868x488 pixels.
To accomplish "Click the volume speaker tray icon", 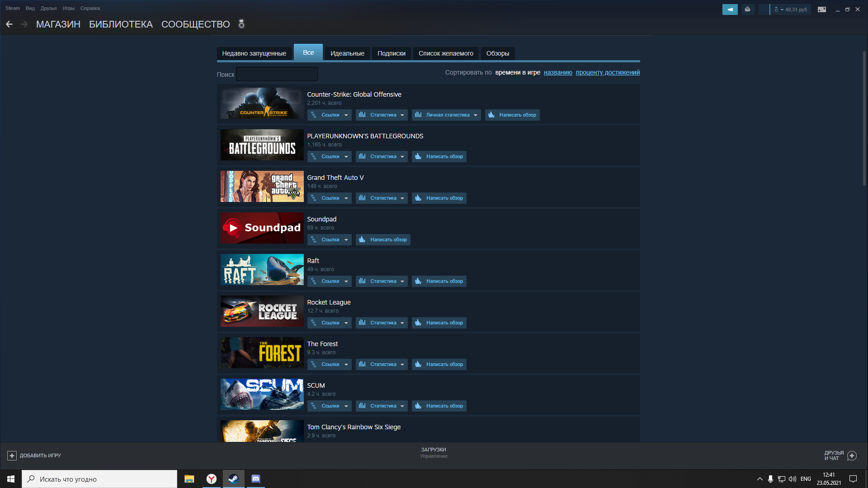I will coord(792,479).
